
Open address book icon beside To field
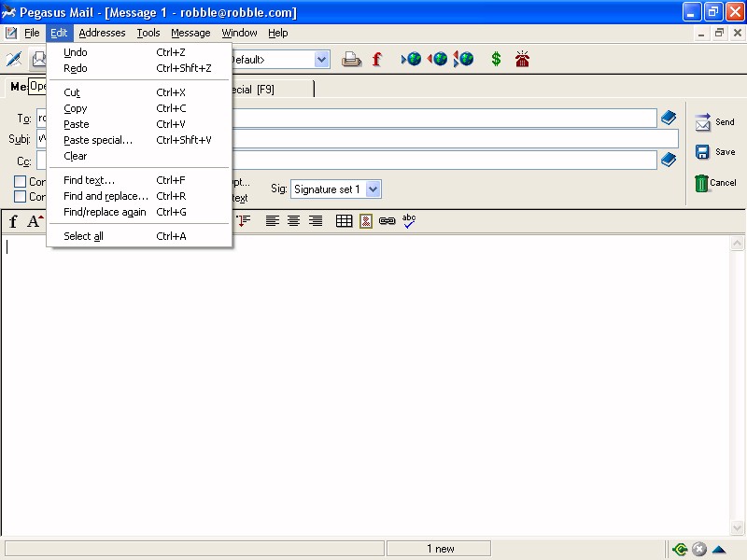point(669,118)
